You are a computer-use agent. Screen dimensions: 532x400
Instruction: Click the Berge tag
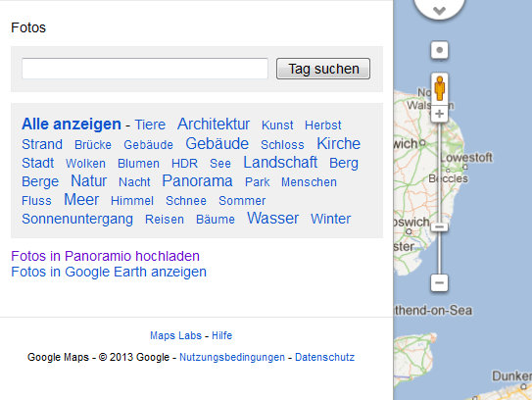[x=40, y=181]
